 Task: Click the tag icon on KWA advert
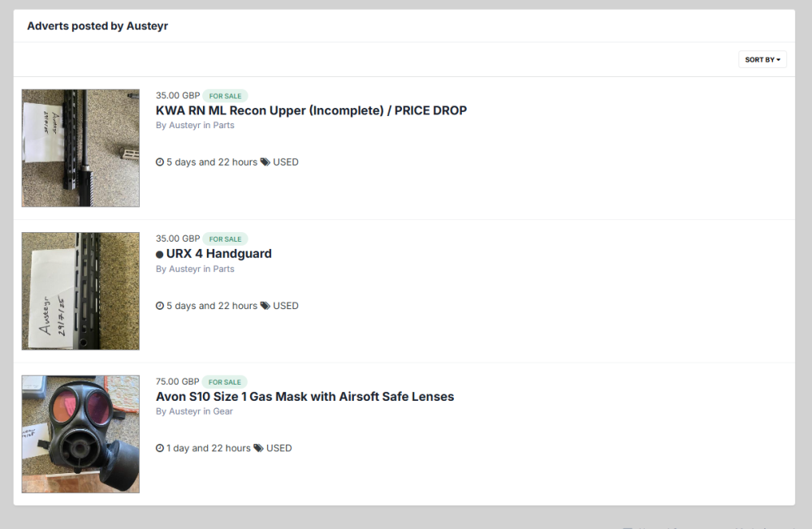coord(265,162)
